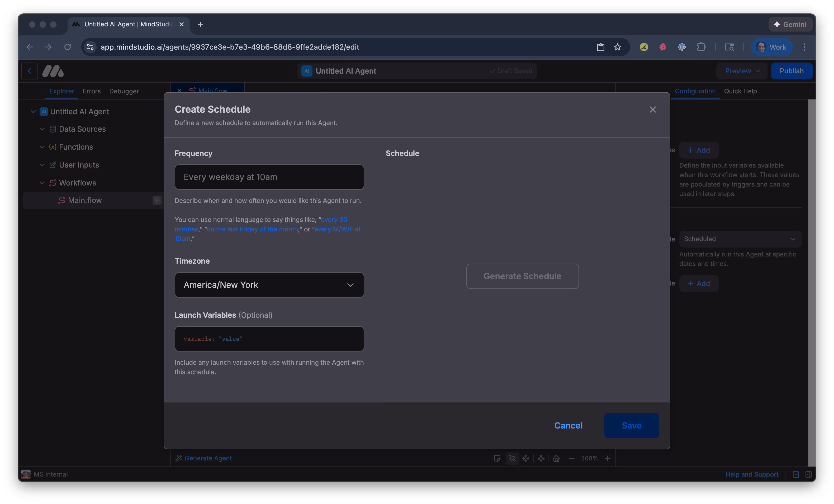The image size is (834, 504).
Task: Click the Frequency text field
Action: (269, 177)
